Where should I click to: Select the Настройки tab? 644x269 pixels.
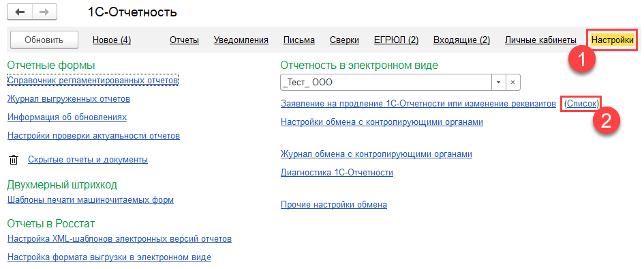coord(613,40)
